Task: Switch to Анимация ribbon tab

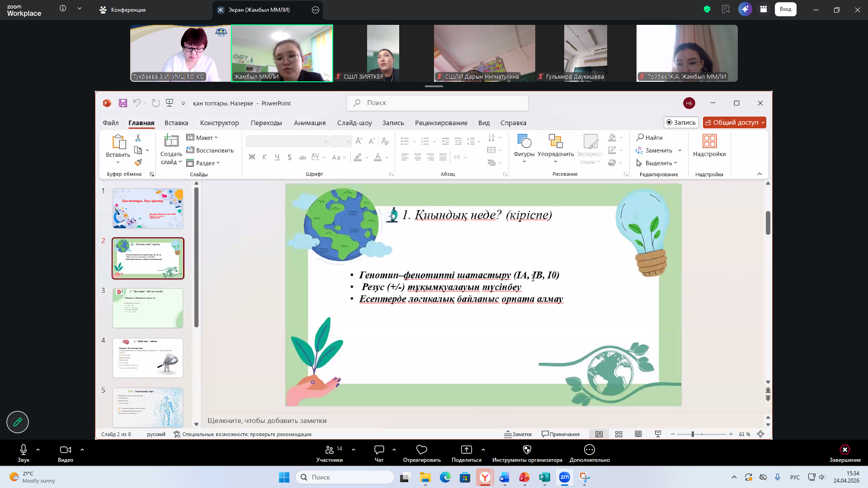Action: point(310,123)
